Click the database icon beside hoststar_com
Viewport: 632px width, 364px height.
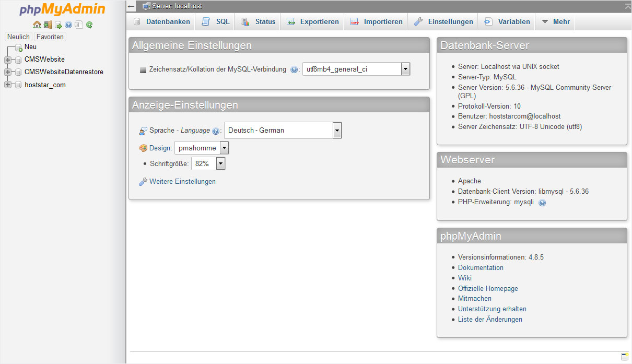(x=19, y=85)
